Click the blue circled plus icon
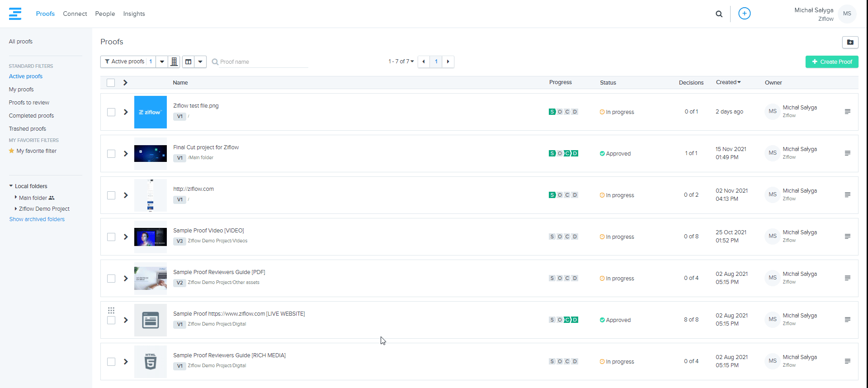Screen dimensions: 868x388 pyautogui.click(x=744, y=14)
